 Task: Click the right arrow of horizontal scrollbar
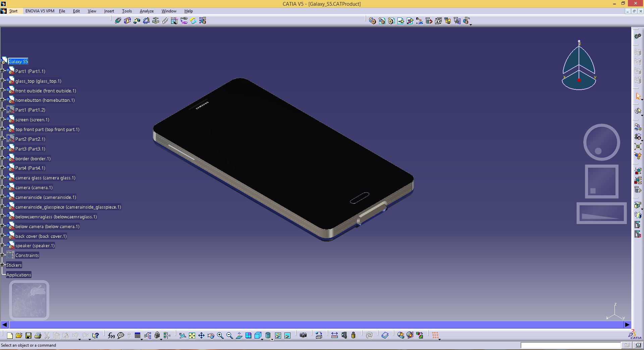pos(627,324)
